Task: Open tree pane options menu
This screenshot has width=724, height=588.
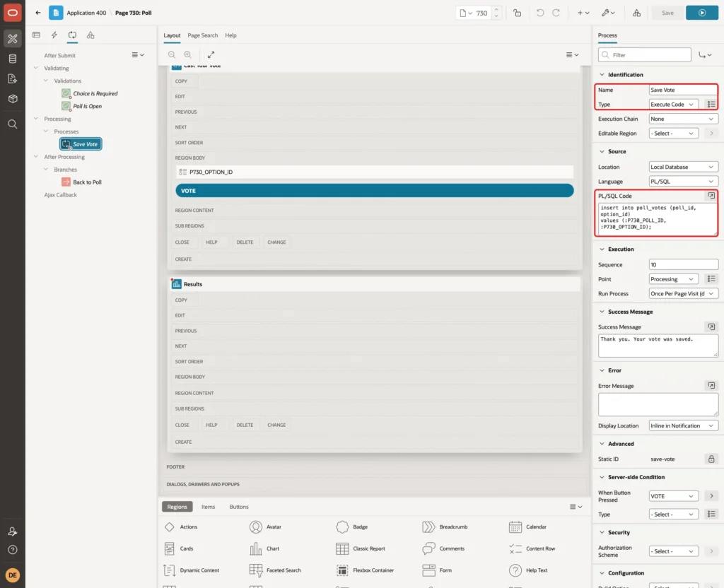Action: pos(138,55)
